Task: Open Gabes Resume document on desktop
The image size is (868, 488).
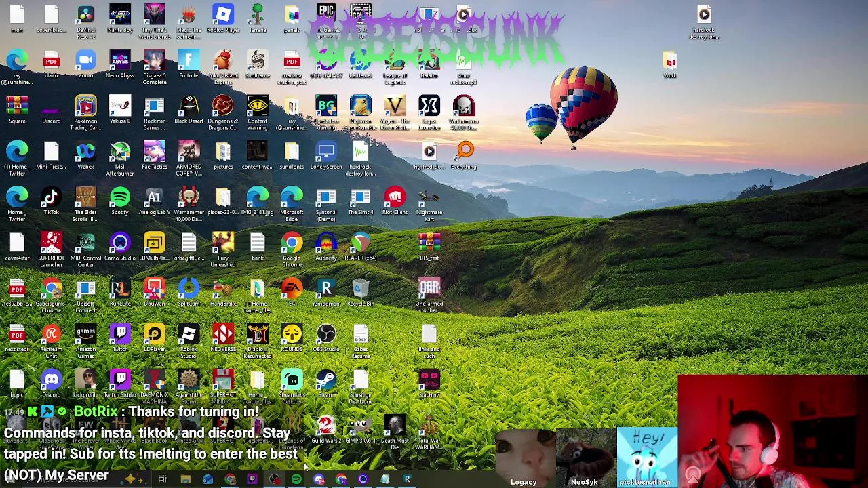Action: (361, 340)
